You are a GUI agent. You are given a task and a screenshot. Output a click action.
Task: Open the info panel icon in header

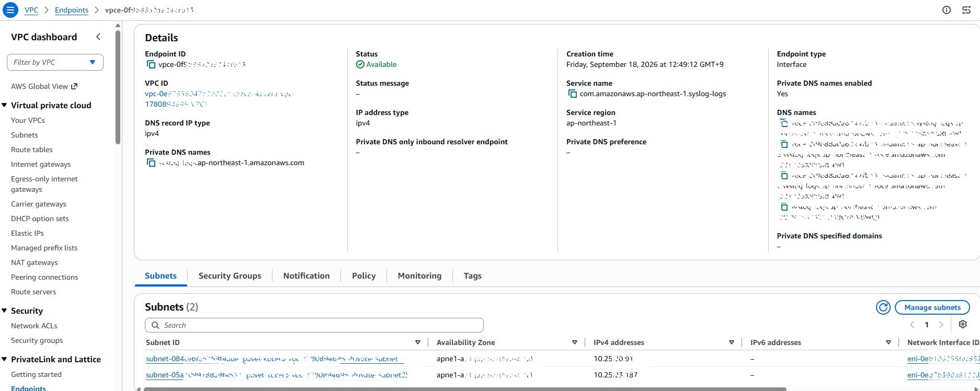(947, 10)
